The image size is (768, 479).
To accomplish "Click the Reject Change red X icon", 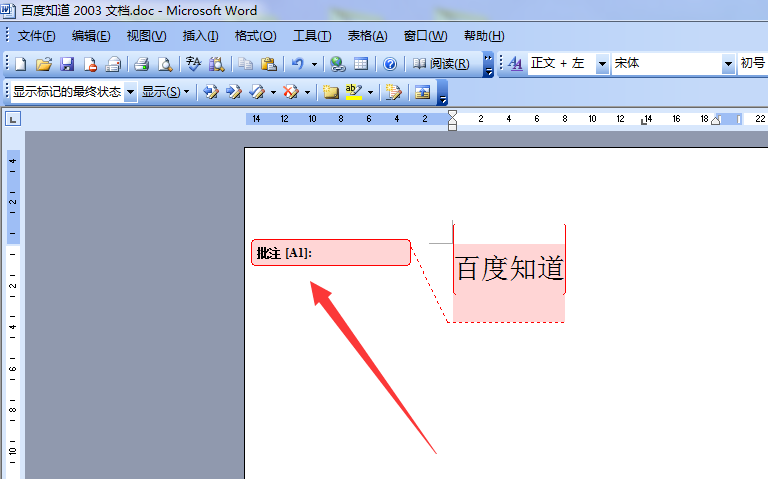I will tap(291, 92).
